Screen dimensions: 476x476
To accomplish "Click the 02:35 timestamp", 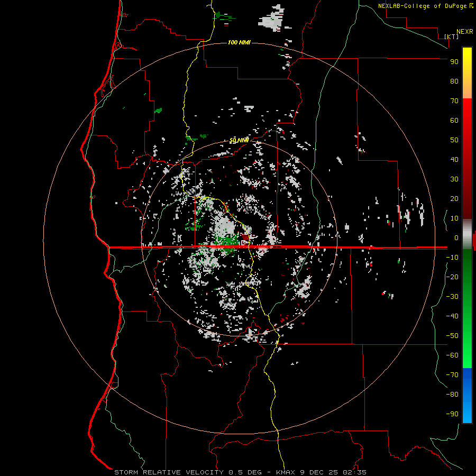I will tap(354, 472).
